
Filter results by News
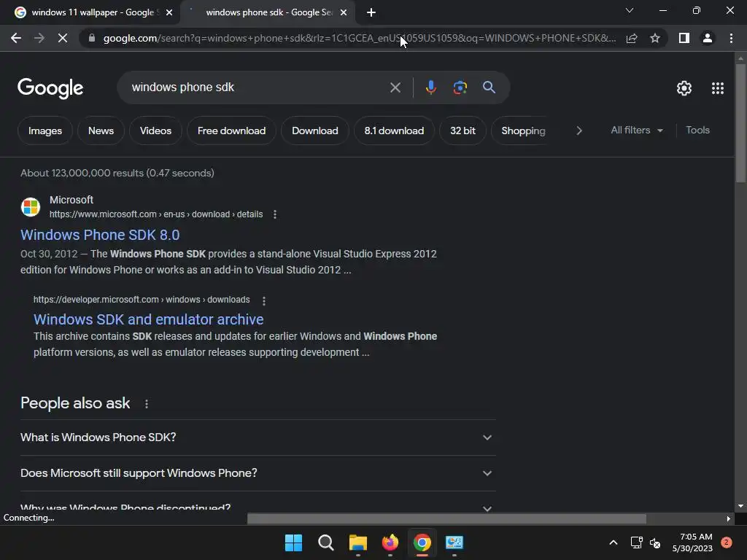(101, 131)
